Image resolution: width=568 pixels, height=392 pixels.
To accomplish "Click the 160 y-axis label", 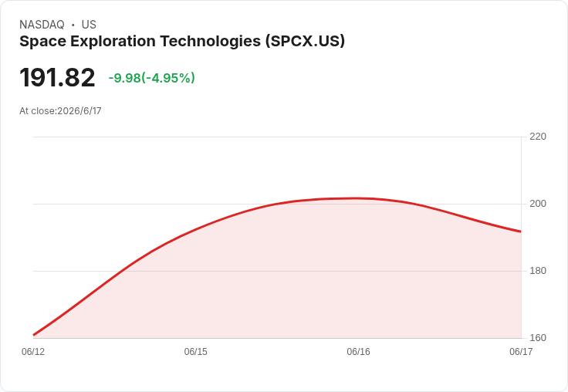I will coord(538,338).
